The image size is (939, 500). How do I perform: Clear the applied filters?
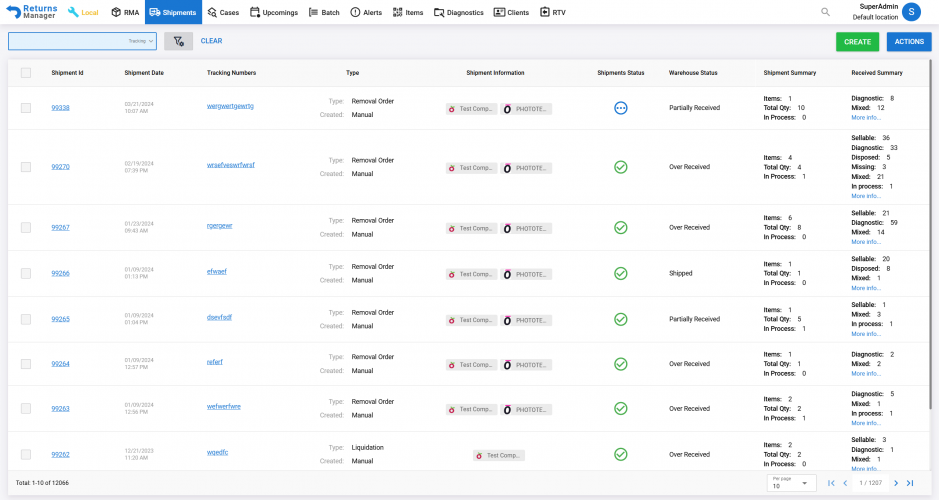211,41
